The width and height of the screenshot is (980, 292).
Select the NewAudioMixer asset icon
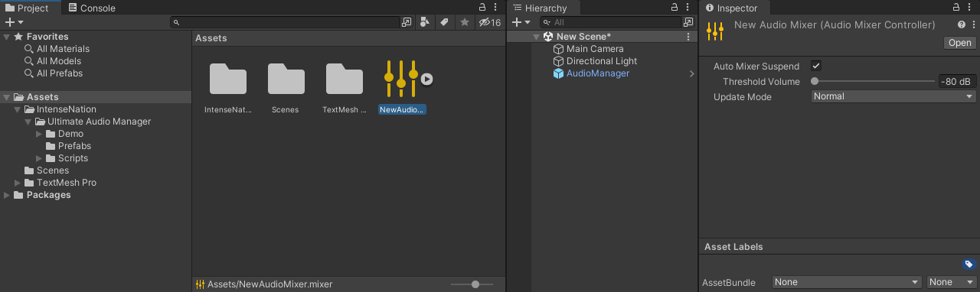pyautogui.click(x=401, y=79)
